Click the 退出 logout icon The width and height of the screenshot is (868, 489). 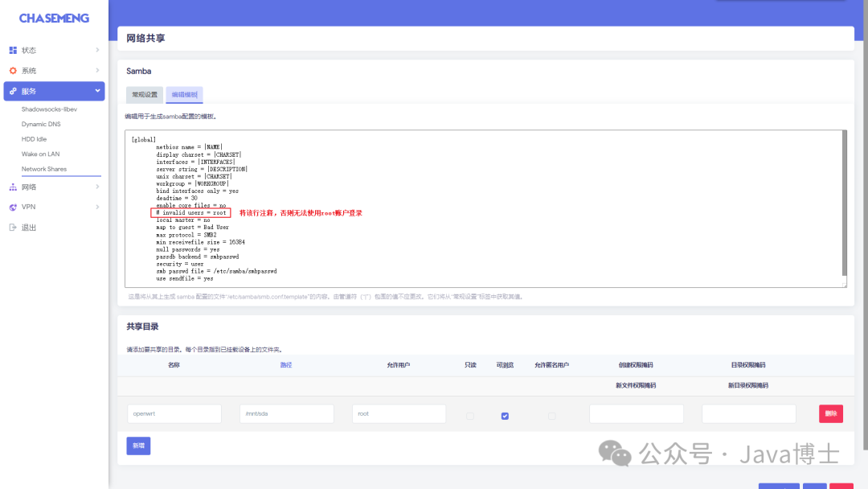(13, 225)
